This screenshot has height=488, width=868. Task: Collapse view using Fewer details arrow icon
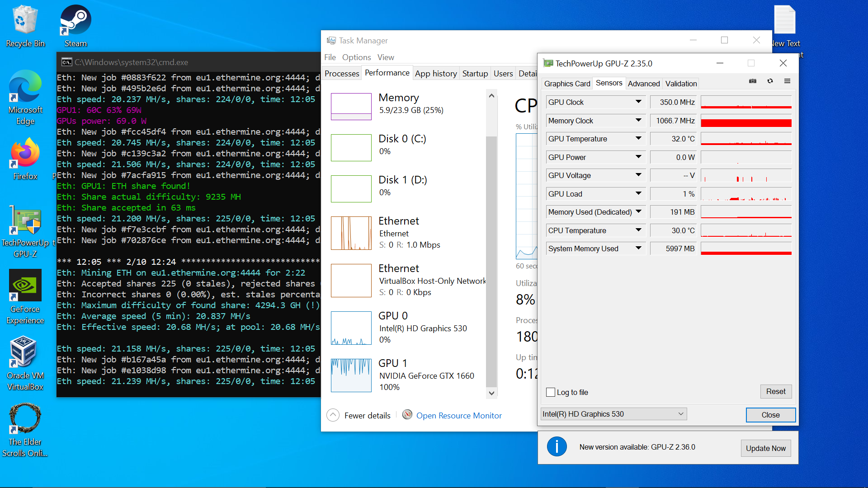coord(333,415)
